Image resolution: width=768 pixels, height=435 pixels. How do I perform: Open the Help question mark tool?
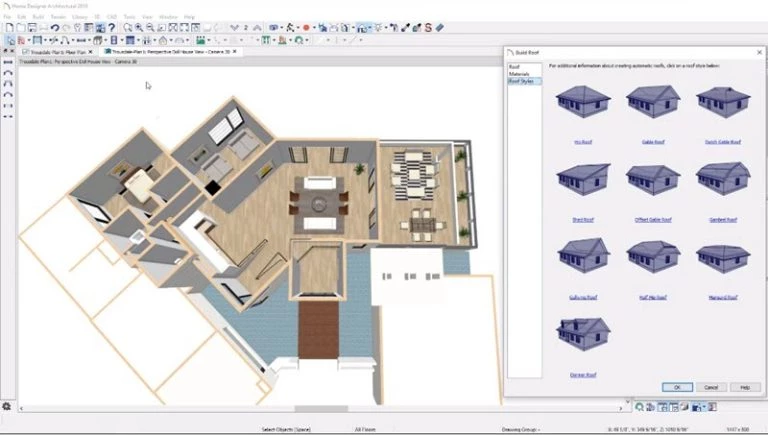[112, 28]
